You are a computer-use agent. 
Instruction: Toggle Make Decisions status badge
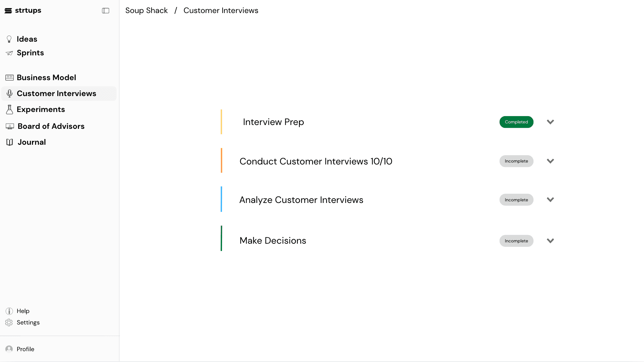coord(516,241)
